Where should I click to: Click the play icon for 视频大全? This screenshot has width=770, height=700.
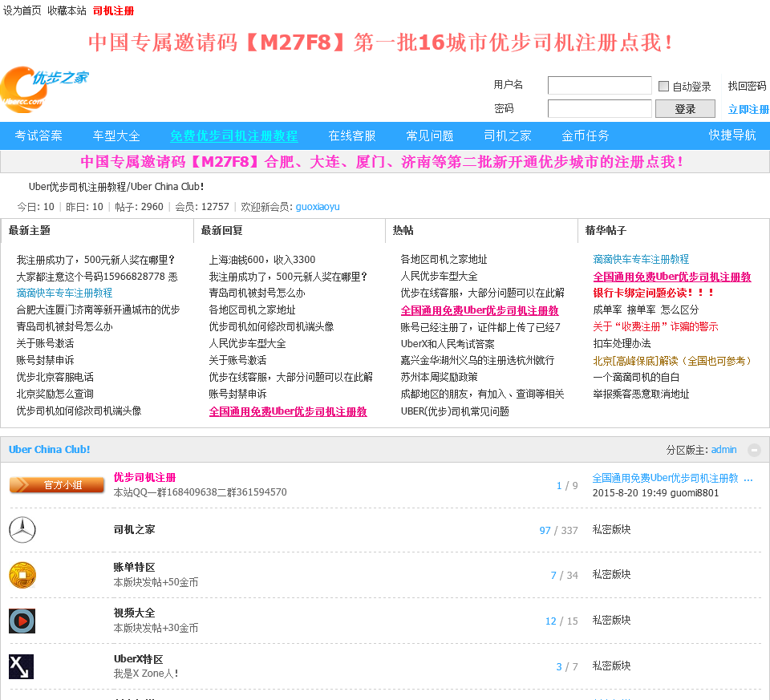tap(22, 621)
